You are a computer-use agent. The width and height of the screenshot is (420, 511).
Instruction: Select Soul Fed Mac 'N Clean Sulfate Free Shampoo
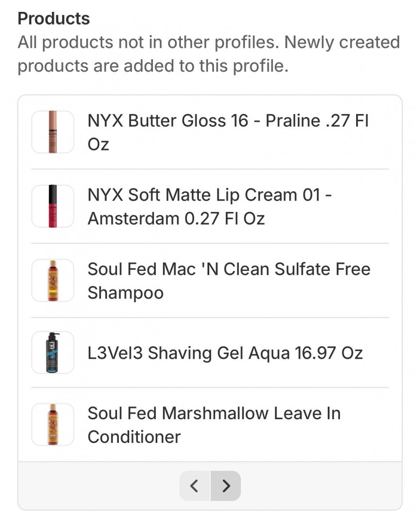point(229,269)
